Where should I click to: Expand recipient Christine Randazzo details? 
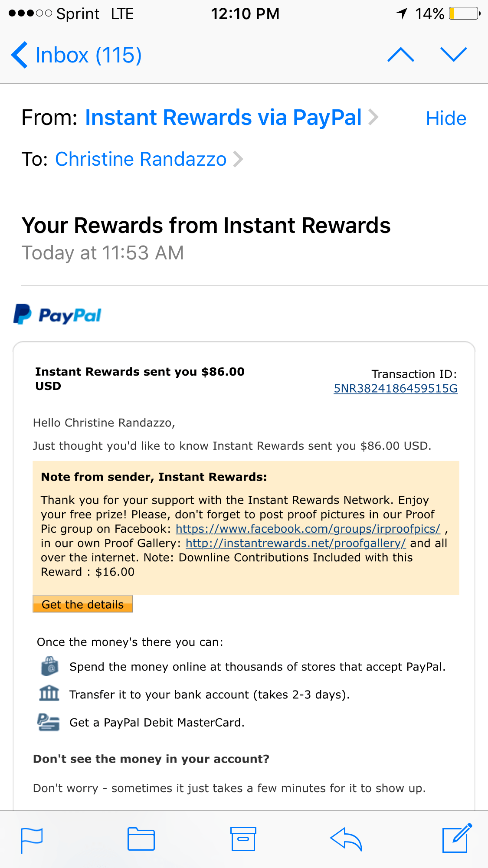point(149,159)
